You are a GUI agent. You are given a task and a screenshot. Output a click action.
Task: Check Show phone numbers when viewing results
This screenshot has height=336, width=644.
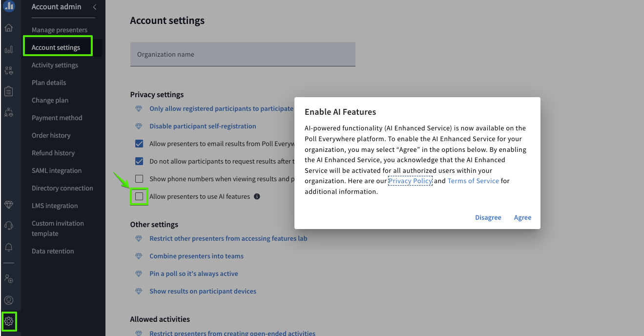coord(139,179)
